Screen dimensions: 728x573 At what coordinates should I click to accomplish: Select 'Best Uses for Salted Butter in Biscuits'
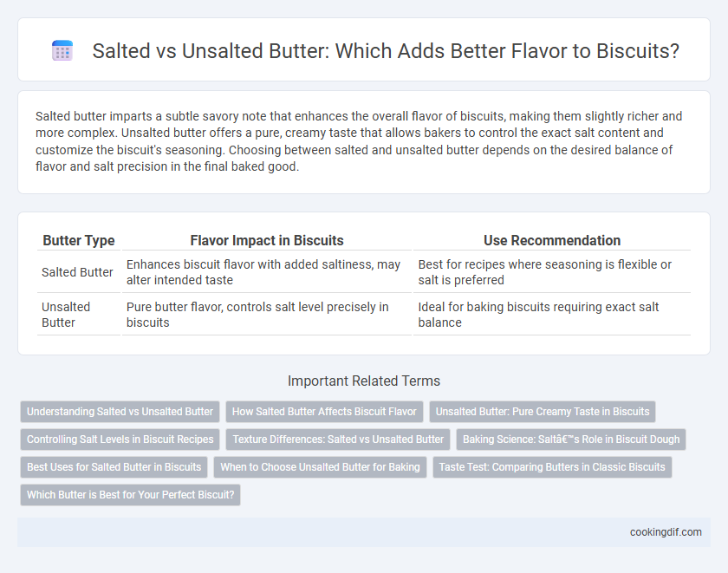tap(114, 467)
